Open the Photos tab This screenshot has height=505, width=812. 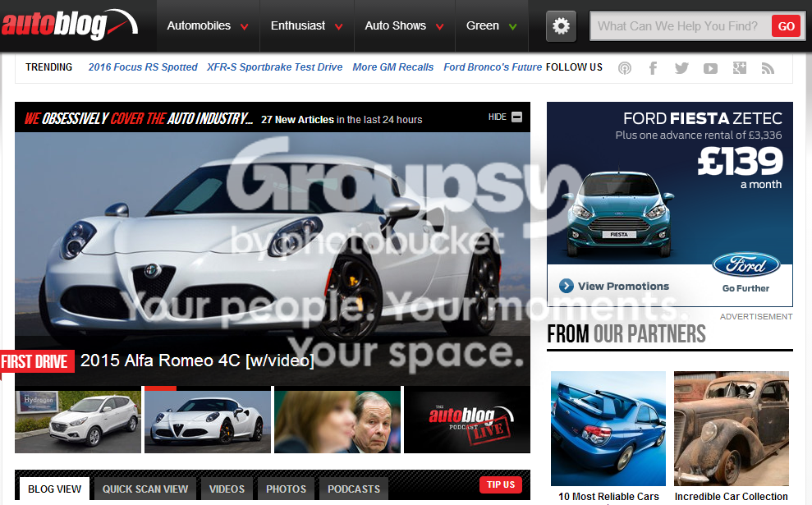pos(286,489)
